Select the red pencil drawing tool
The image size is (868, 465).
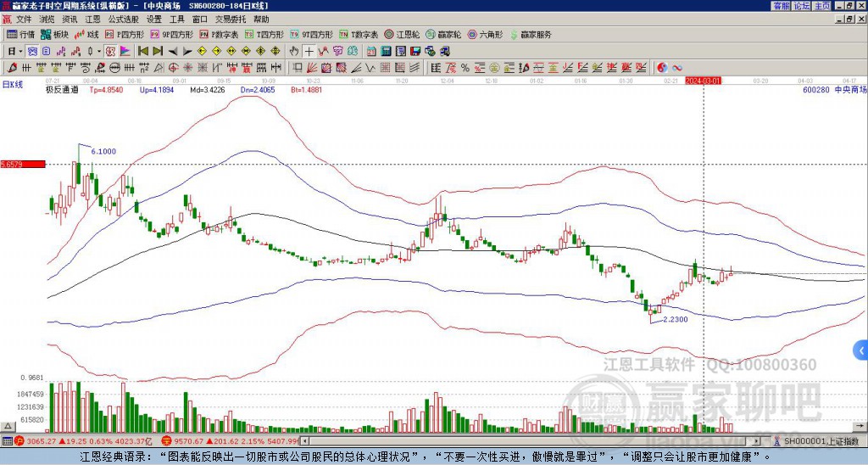[12, 68]
